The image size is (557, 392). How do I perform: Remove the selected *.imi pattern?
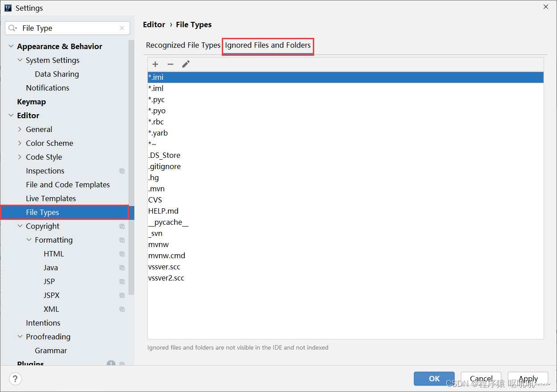click(170, 64)
